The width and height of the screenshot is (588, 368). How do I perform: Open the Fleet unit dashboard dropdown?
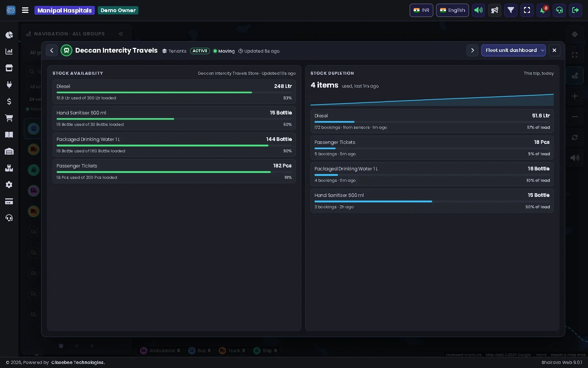tap(513, 50)
